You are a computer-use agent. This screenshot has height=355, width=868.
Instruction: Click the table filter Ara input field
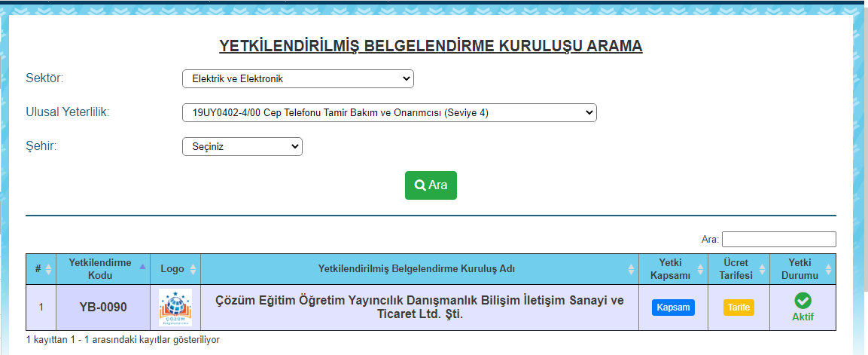pos(779,239)
